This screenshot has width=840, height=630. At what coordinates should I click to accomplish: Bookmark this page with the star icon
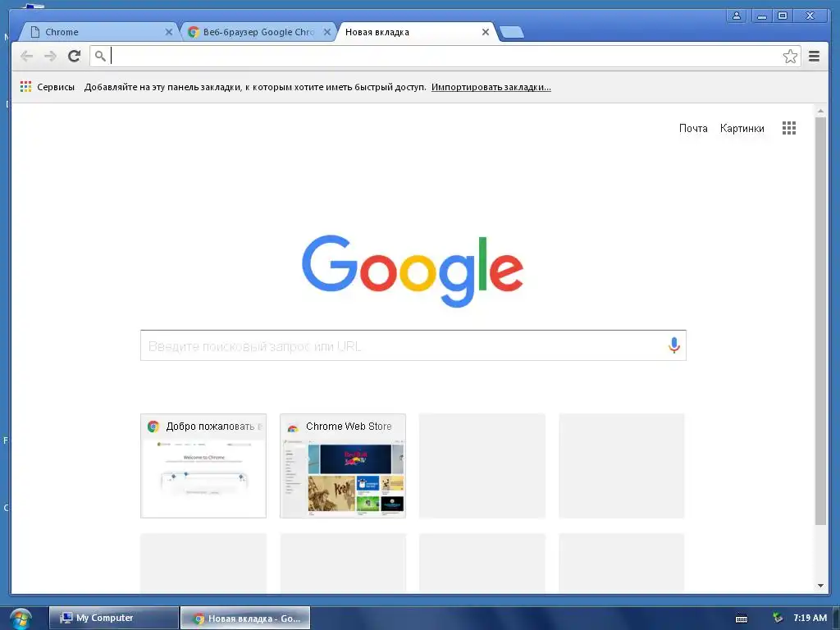click(x=790, y=57)
